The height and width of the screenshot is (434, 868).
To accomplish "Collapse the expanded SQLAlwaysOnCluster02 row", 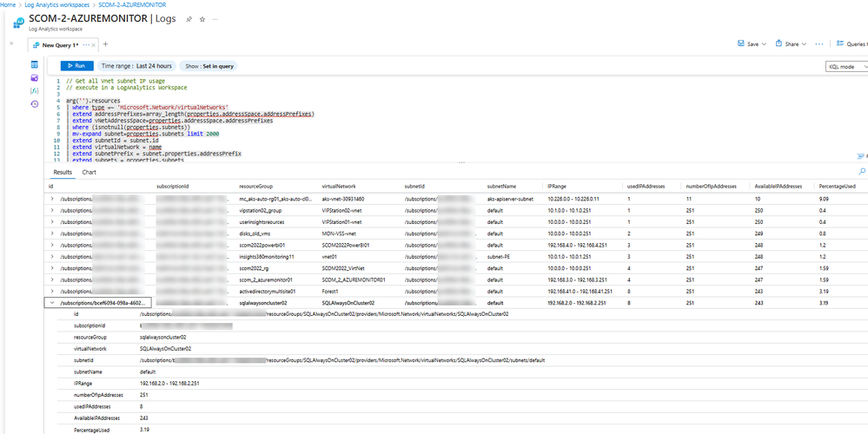I will (x=52, y=303).
